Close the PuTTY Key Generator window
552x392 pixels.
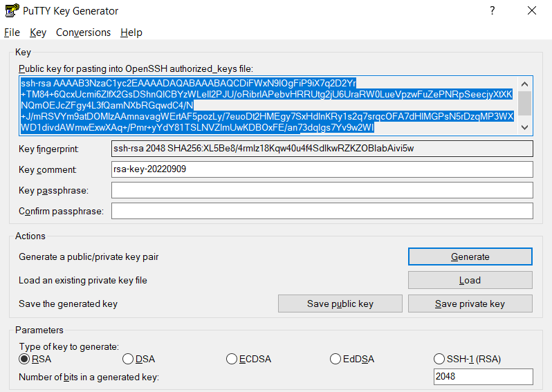click(x=531, y=10)
